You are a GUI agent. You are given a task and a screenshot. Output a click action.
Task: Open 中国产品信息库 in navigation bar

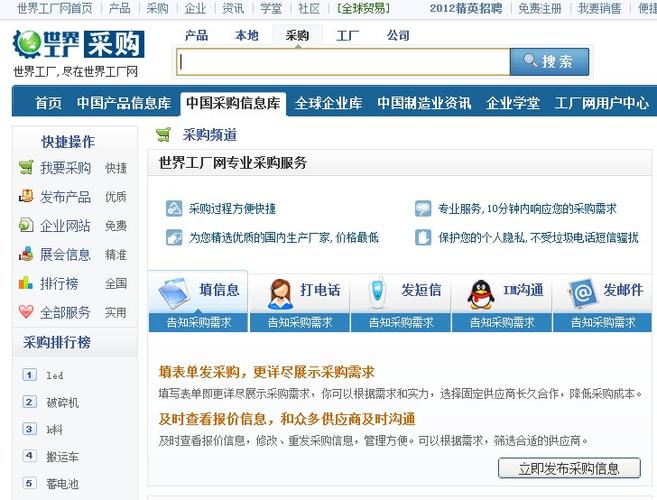pyautogui.click(x=124, y=103)
